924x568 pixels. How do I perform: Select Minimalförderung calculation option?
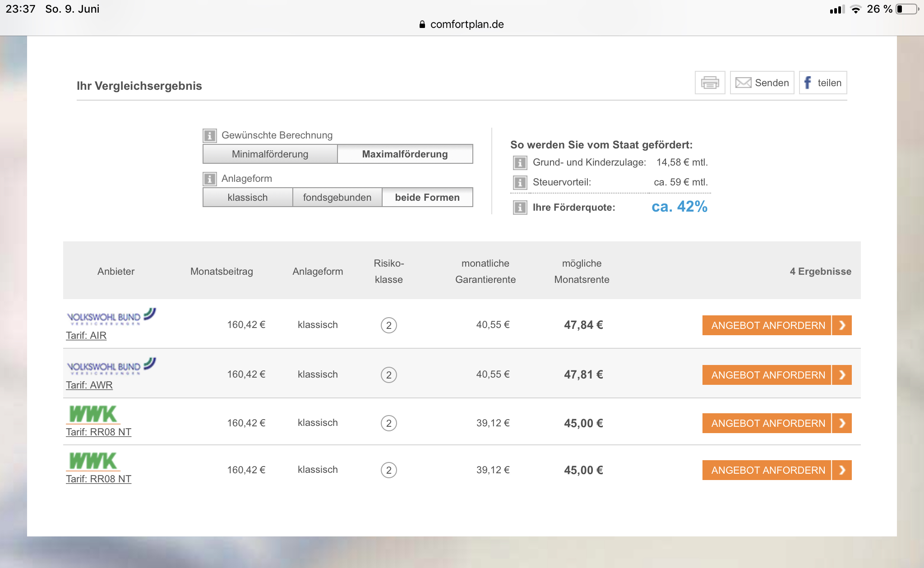pos(270,154)
